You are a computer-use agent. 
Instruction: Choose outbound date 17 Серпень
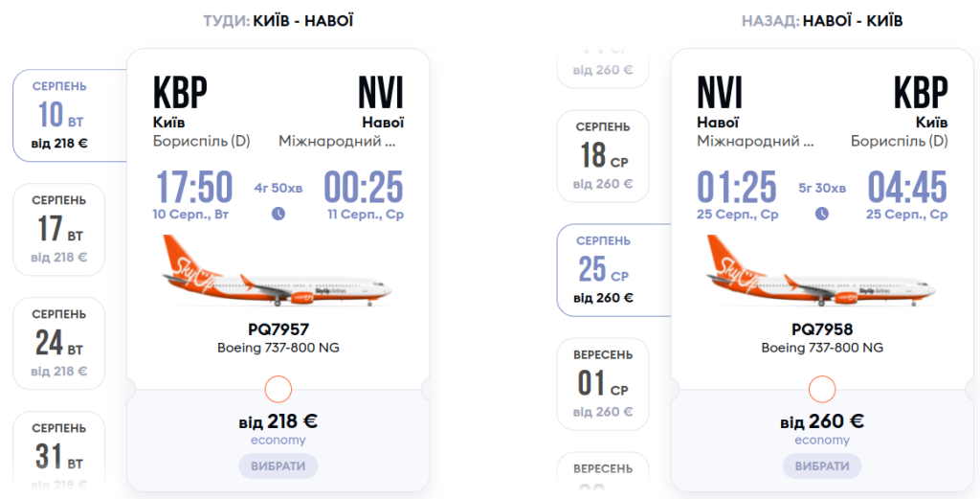tap(59, 230)
